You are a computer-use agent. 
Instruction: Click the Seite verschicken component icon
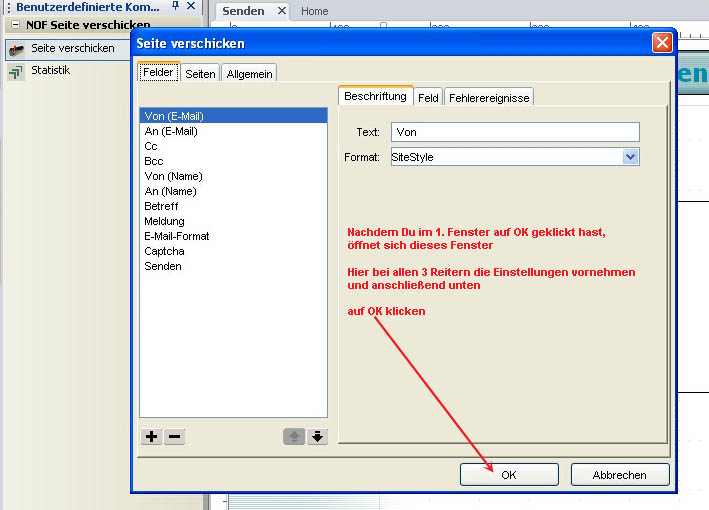point(16,48)
